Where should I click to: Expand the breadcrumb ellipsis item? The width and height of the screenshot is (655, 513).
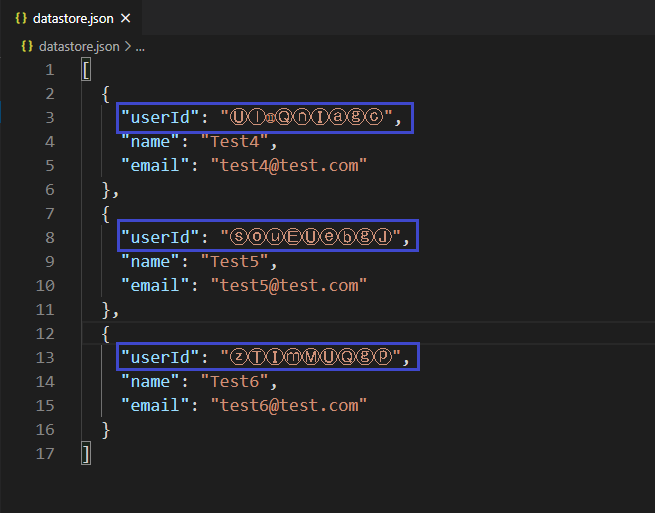pyautogui.click(x=140, y=47)
